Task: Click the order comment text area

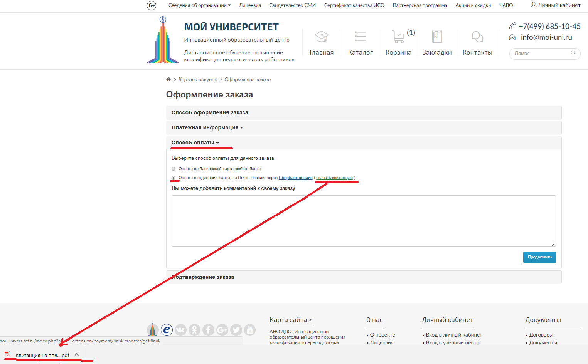Action: [x=363, y=221]
